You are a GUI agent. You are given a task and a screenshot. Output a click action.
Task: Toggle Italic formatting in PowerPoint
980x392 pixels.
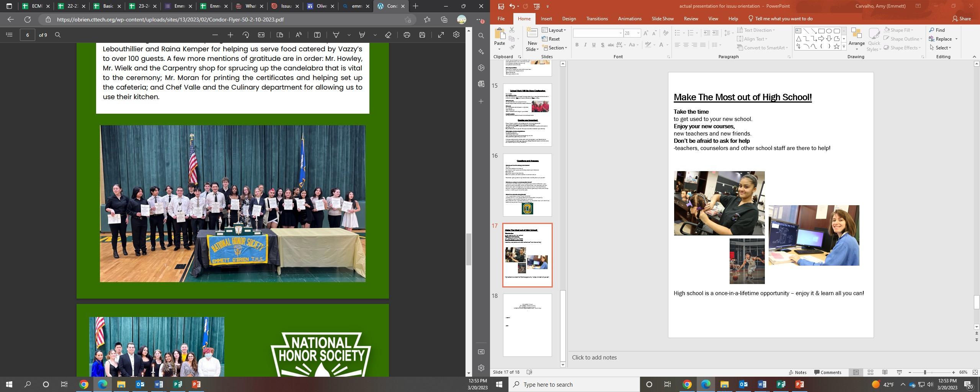pyautogui.click(x=585, y=45)
